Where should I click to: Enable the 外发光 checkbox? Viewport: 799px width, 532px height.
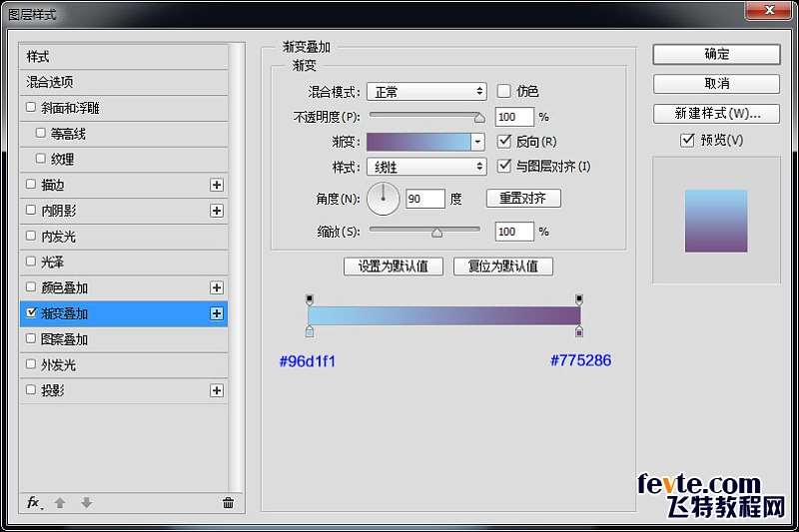(x=31, y=364)
